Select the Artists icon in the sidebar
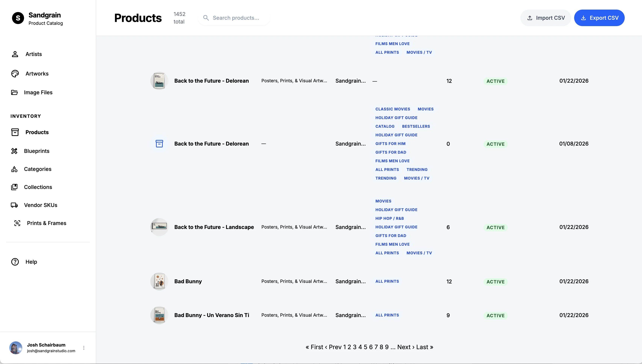The image size is (642, 364). coord(15,54)
